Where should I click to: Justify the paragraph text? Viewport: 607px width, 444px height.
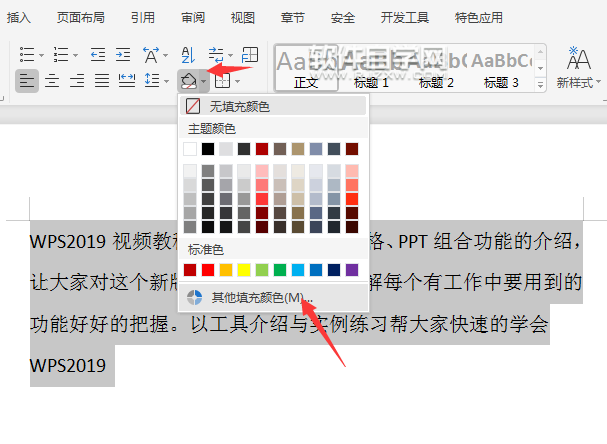click(x=102, y=81)
